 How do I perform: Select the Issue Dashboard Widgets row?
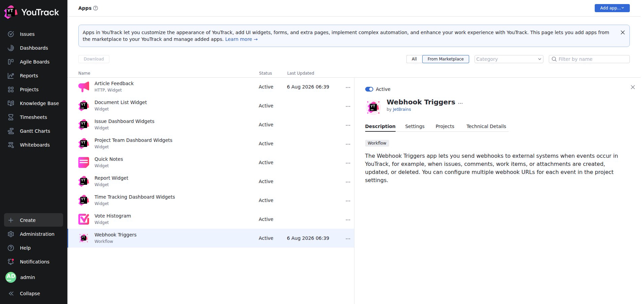pos(211,125)
